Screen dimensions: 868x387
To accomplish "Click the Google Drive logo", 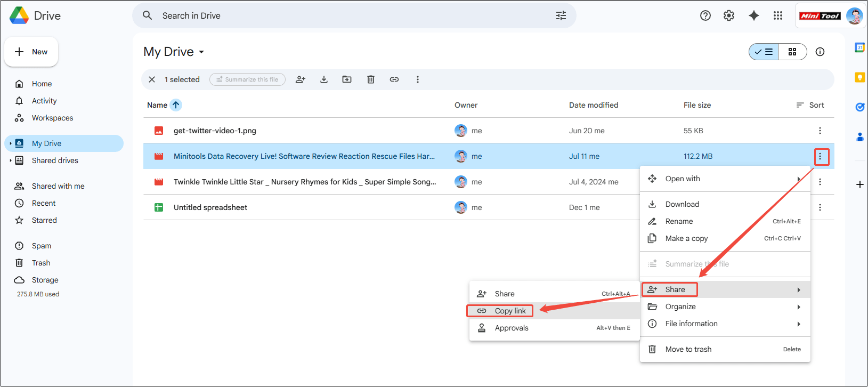I will 19,15.
